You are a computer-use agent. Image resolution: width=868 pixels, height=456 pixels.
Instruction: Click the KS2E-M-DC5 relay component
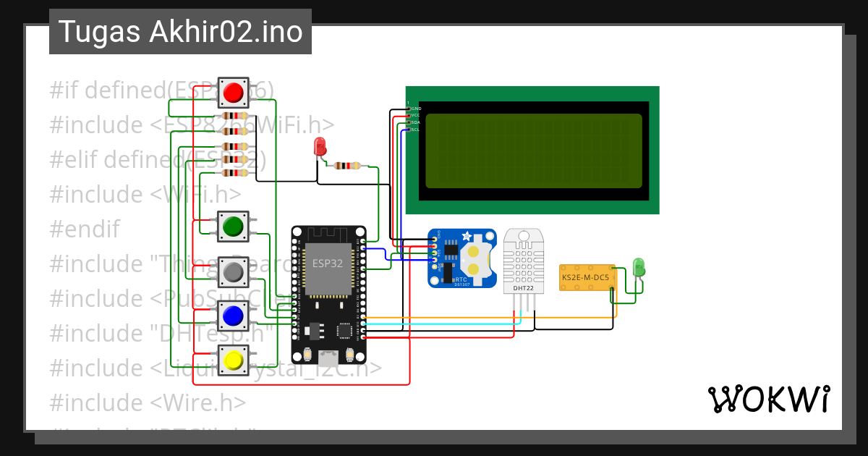pos(586,276)
